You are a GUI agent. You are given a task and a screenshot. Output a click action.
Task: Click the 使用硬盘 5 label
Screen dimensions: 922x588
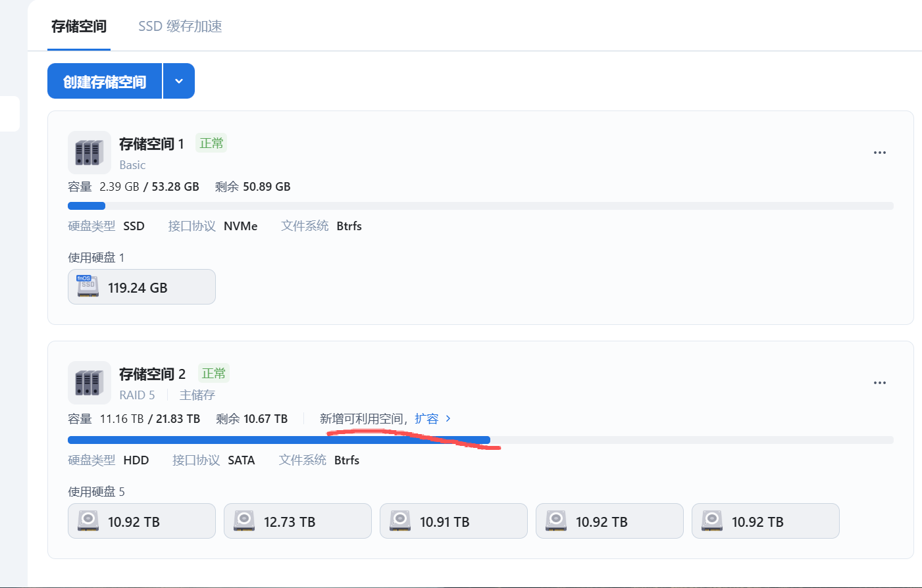(96, 492)
